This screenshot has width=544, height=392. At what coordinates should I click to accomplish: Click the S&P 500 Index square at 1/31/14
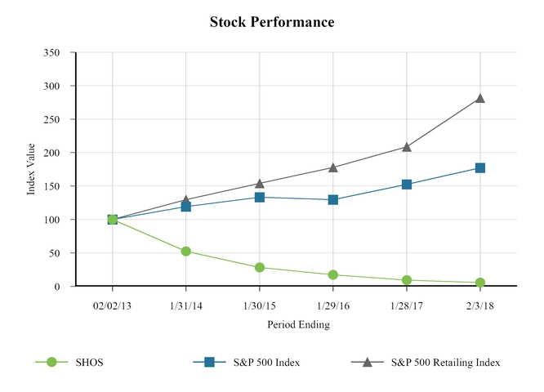(186, 207)
